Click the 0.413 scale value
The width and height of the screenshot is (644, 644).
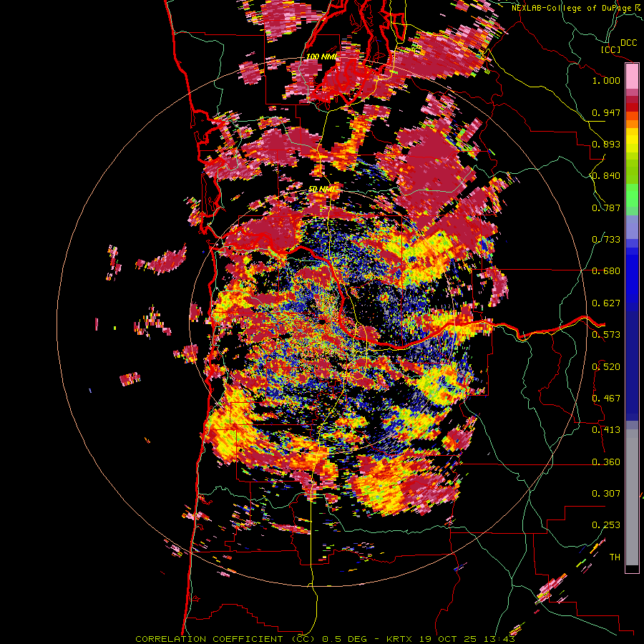606,430
